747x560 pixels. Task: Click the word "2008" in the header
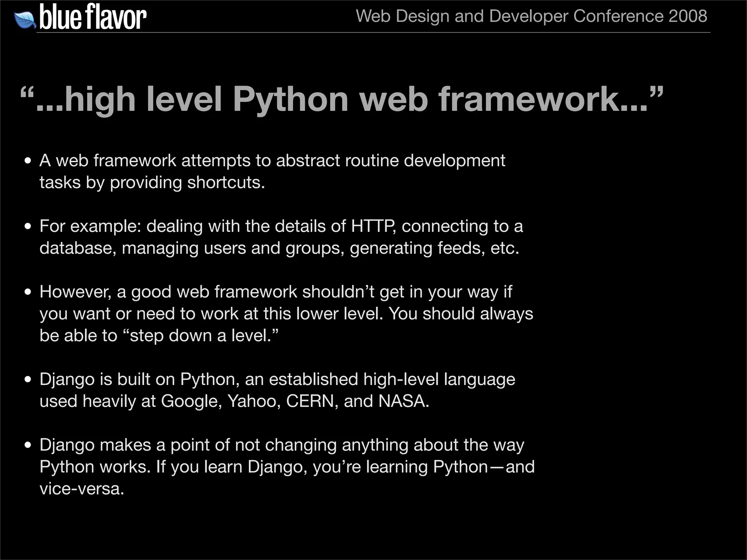tap(688, 16)
